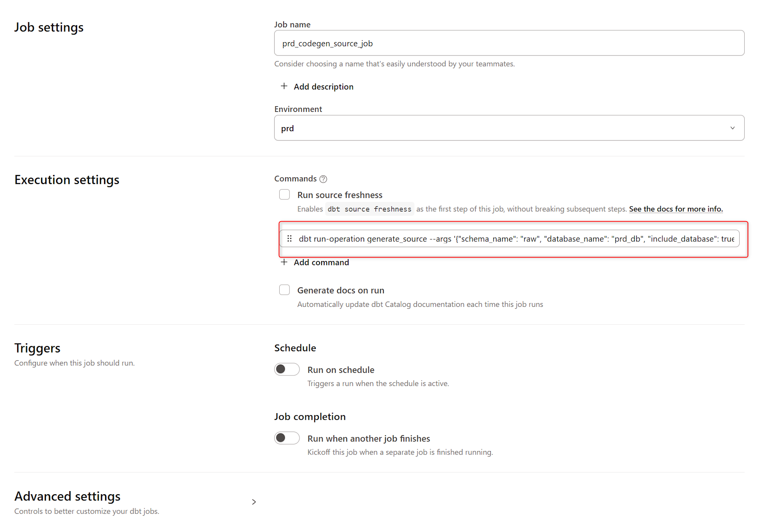Viewport: 779px width, 532px height.
Task: Click into the Job name input field
Action: (509, 43)
